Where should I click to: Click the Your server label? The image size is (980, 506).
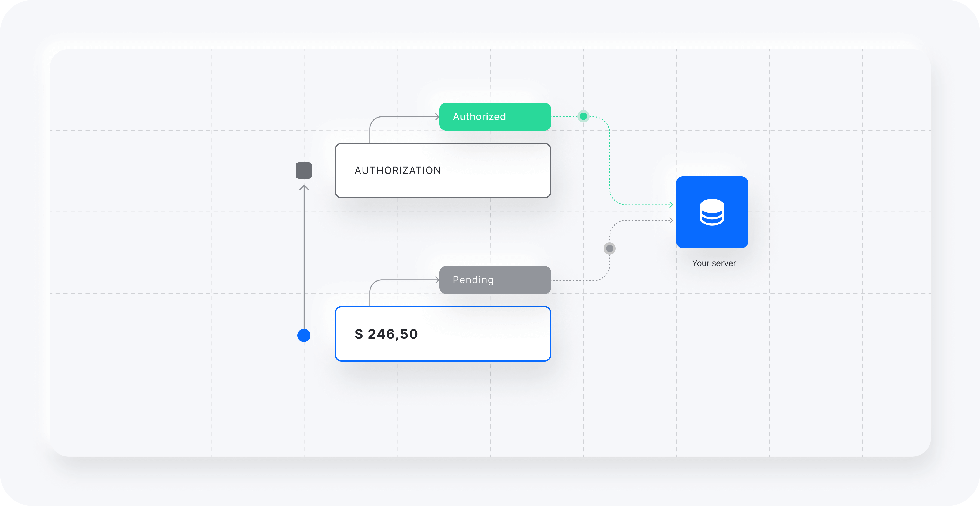(714, 263)
